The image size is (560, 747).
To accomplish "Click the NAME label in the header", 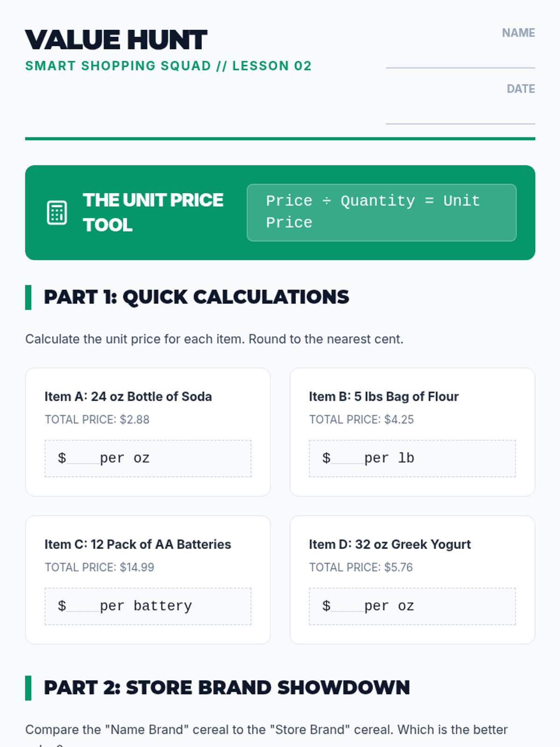I will point(518,33).
